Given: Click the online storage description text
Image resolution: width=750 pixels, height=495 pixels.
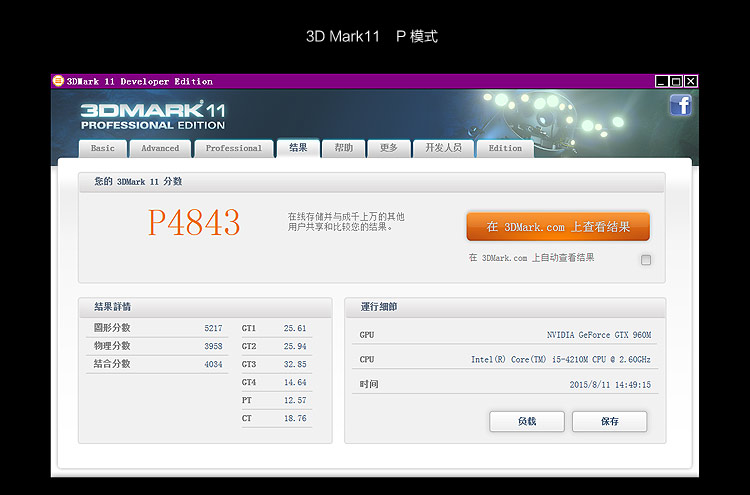Looking at the screenshot, I should (x=346, y=221).
